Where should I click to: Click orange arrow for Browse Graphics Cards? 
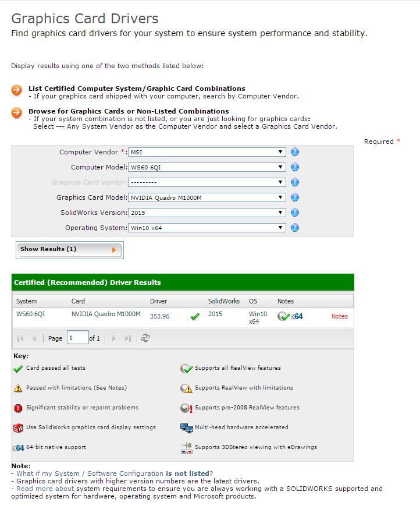[17, 112]
